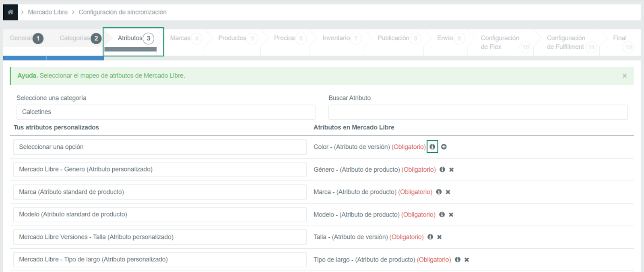Remove mapping for Tipo de largo attribute

467,260
